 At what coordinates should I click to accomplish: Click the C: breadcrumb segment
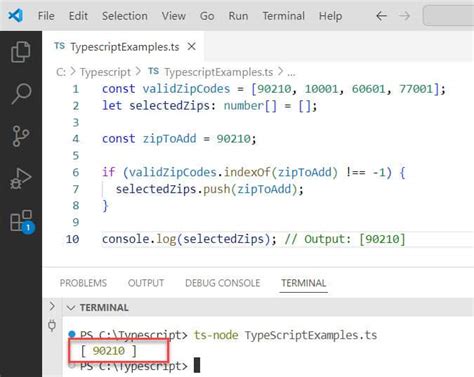pos(61,72)
